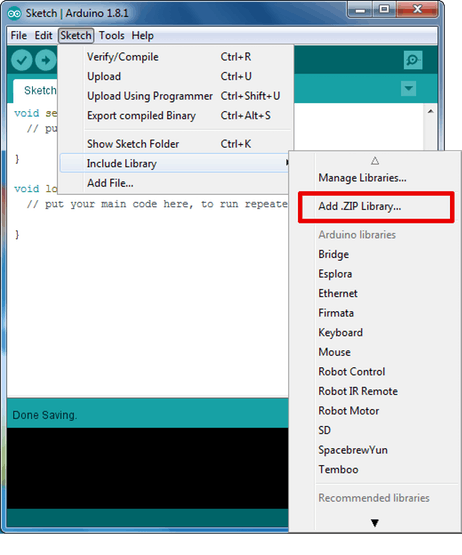Open the Tools menu
This screenshot has height=555, width=462.
[112, 35]
